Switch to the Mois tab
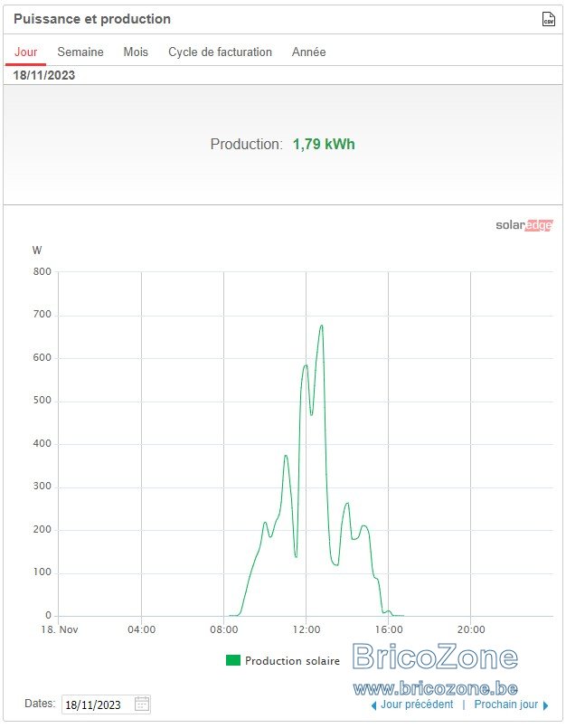This screenshot has height=728, width=566. pyautogui.click(x=136, y=52)
